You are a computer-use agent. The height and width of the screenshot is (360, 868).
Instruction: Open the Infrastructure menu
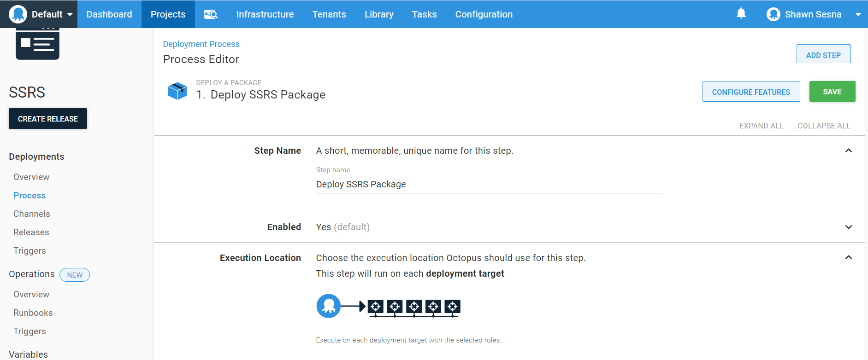(x=265, y=14)
